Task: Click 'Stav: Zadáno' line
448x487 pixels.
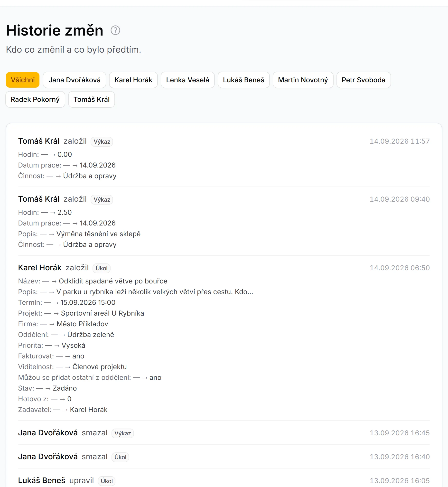Action: [x=47, y=388]
